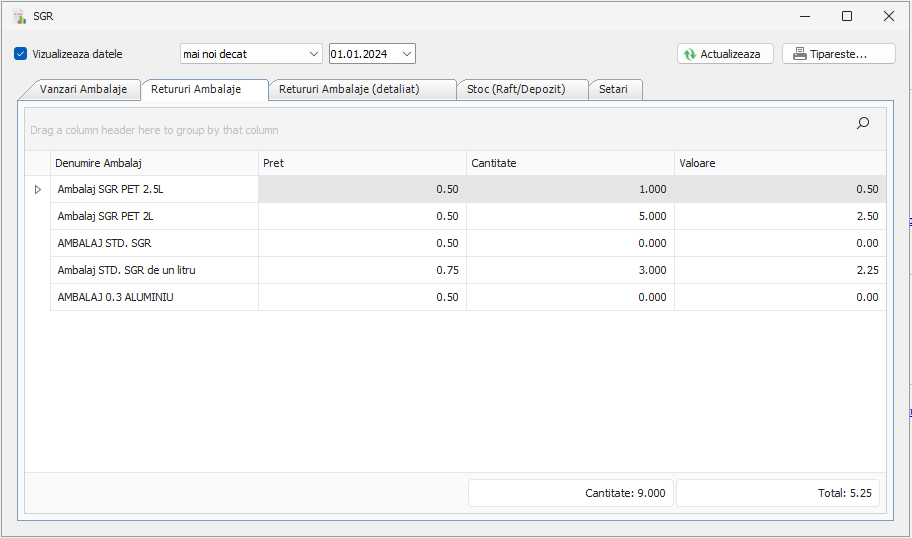The image size is (912, 538).
Task: Click the printer icon on Tipareste
Action: pos(799,54)
